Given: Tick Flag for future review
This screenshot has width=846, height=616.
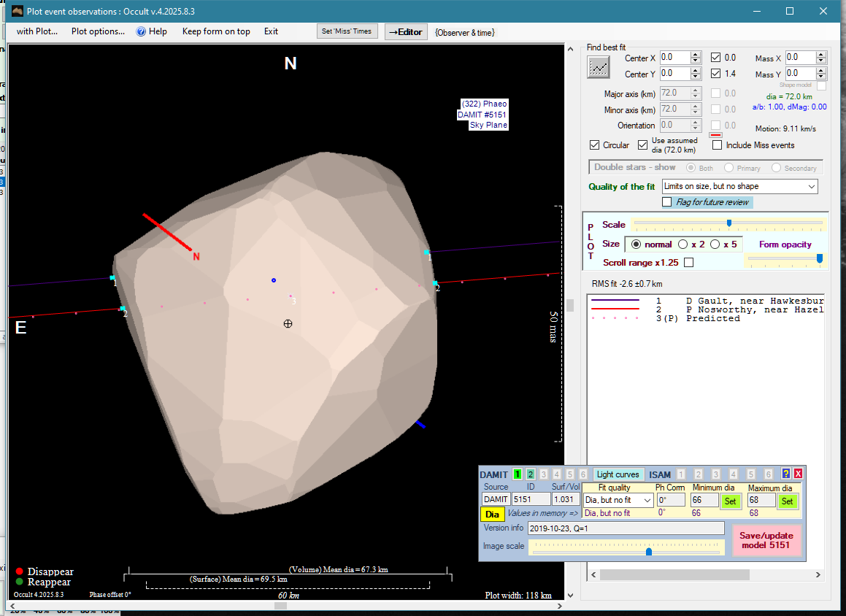Looking at the screenshot, I should pyautogui.click(x=666, y=202).
